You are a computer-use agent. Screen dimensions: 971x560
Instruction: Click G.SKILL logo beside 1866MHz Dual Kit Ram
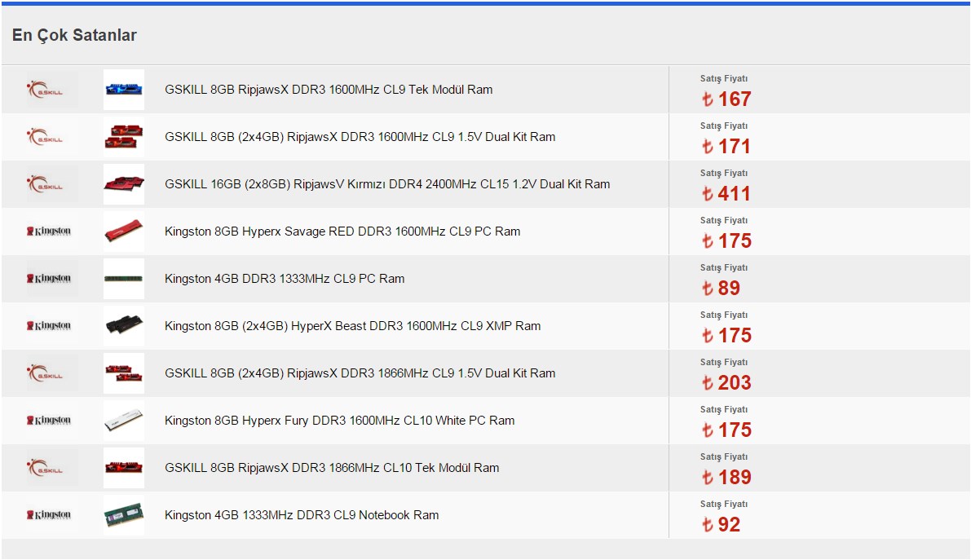[51, 373]
